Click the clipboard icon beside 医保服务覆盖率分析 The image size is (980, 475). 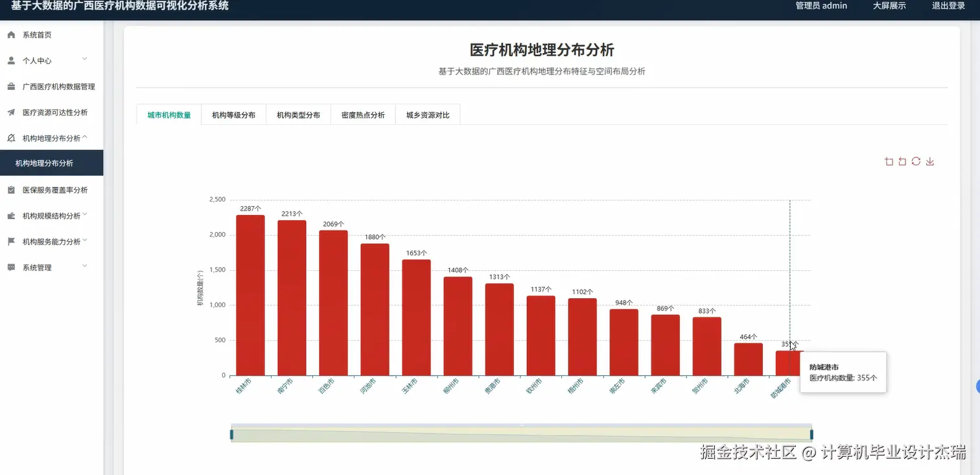(x=11, y=190)
